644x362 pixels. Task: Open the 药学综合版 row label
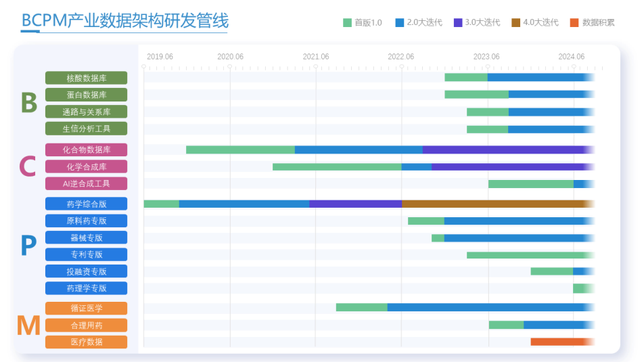[86, 204]
